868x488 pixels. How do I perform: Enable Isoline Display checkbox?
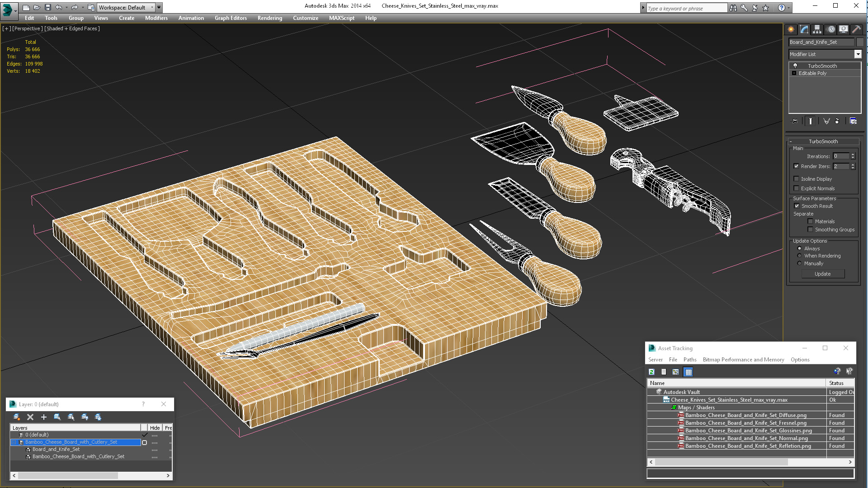[797, 178]
